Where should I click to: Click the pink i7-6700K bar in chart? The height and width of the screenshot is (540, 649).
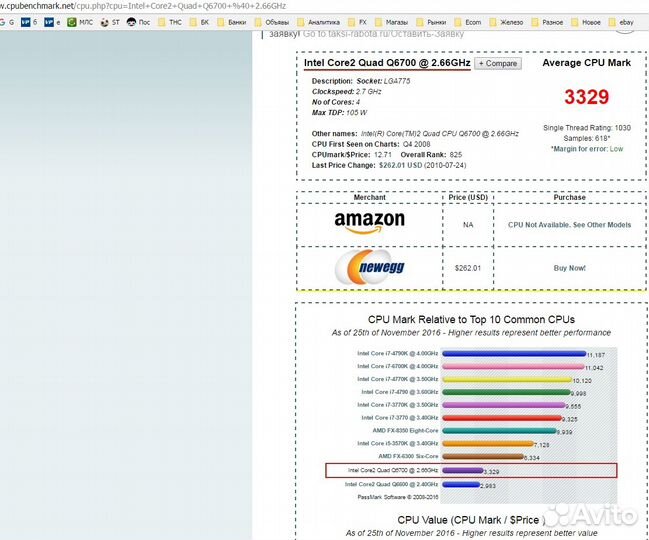(513, 366)
